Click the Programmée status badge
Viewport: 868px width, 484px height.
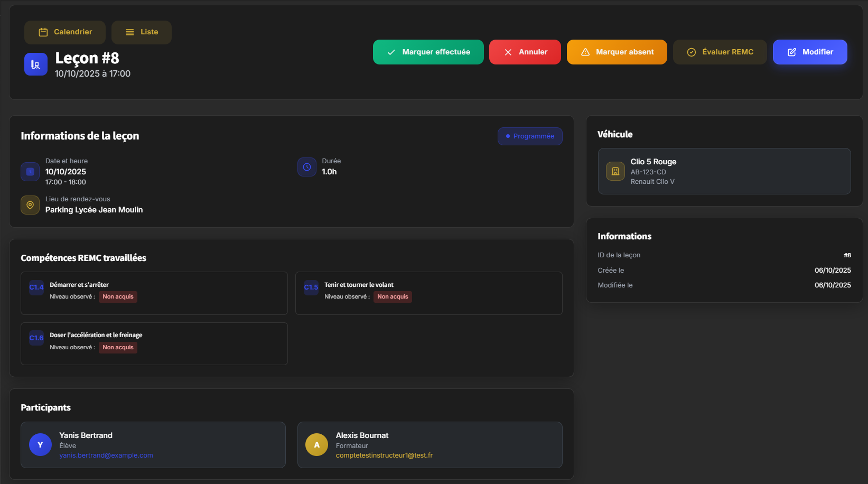pyautogui.click(x=530, y=136)
